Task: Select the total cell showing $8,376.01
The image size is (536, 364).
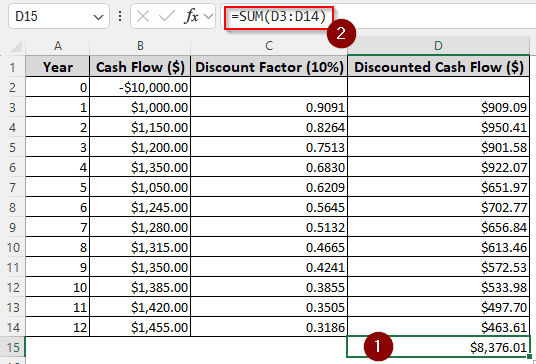Action: (x=438, y=347)
